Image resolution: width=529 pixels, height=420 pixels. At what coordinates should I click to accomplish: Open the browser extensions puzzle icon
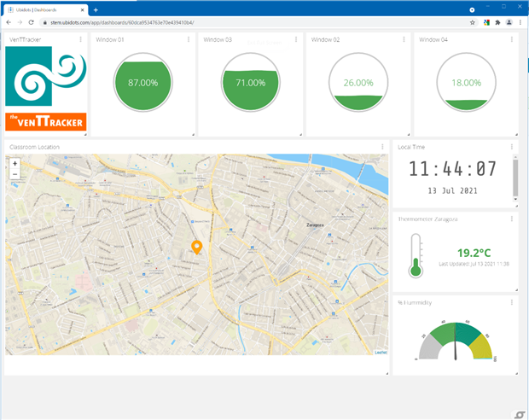tap(497, 22)
